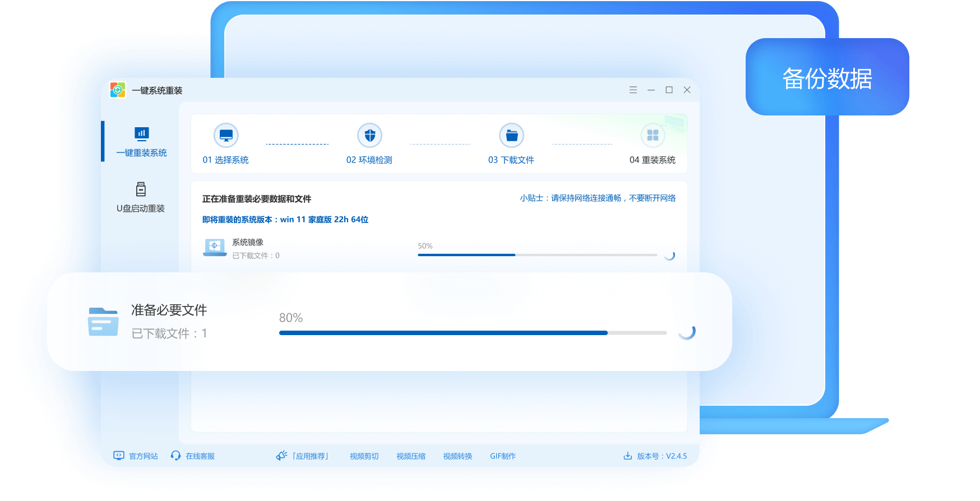Click the 版本号 V2.4.5 update indicator
980x501 pixels.
click(655, 456)
